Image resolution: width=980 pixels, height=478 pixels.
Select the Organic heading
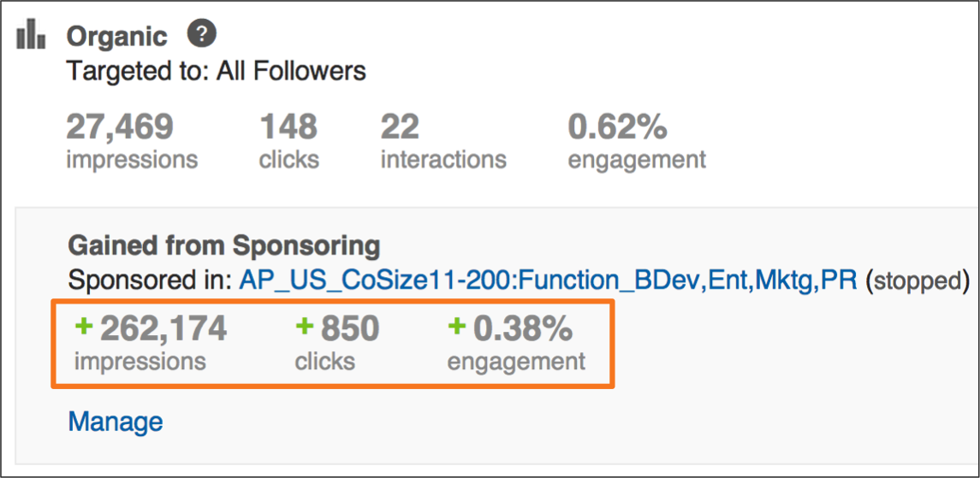[x=117, y=37]
